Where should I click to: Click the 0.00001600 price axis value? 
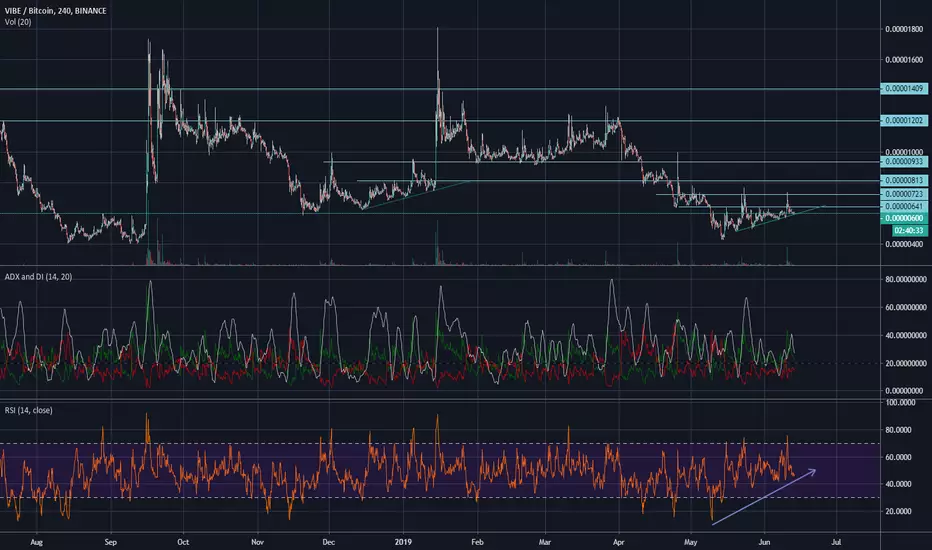point(904,59)
